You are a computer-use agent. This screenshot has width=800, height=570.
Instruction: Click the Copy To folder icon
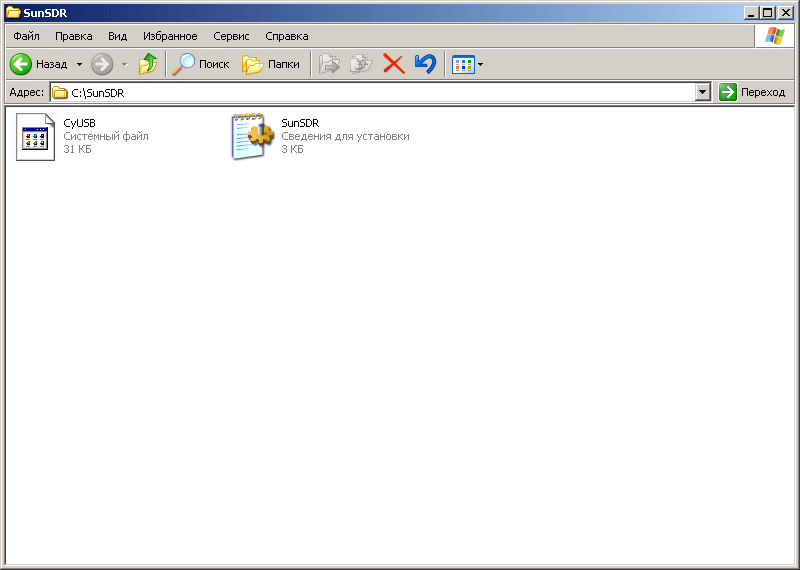[361, 64]
